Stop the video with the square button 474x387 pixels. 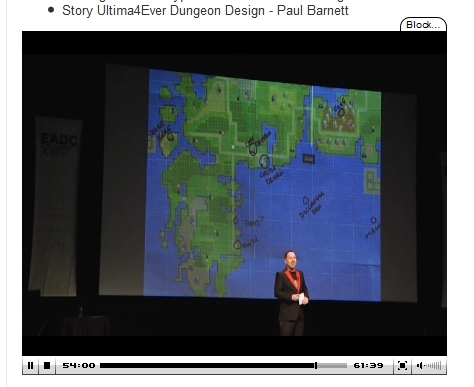(47, 366)
